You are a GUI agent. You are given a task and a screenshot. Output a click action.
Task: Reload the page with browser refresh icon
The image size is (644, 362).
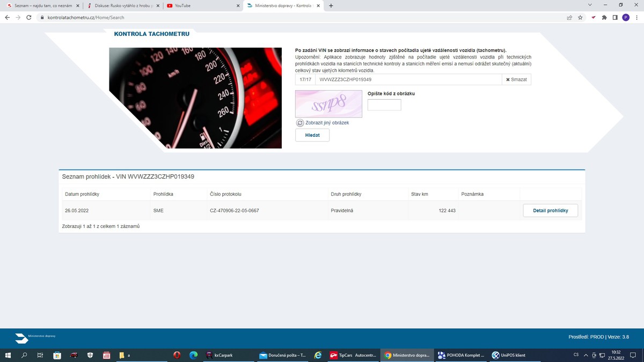tap(29, 17)
